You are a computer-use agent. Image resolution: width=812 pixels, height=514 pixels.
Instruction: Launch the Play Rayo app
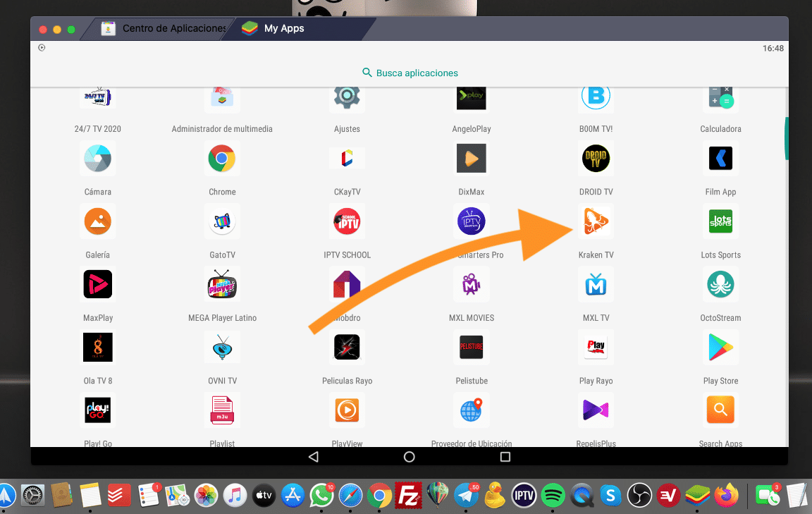[596, 347]
